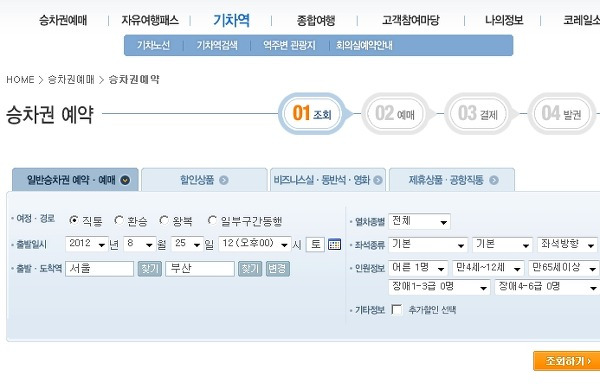600x388 pixels.
Task: Switch to the 비즈니스실·동반석·영화 tab
Action: 328,180
